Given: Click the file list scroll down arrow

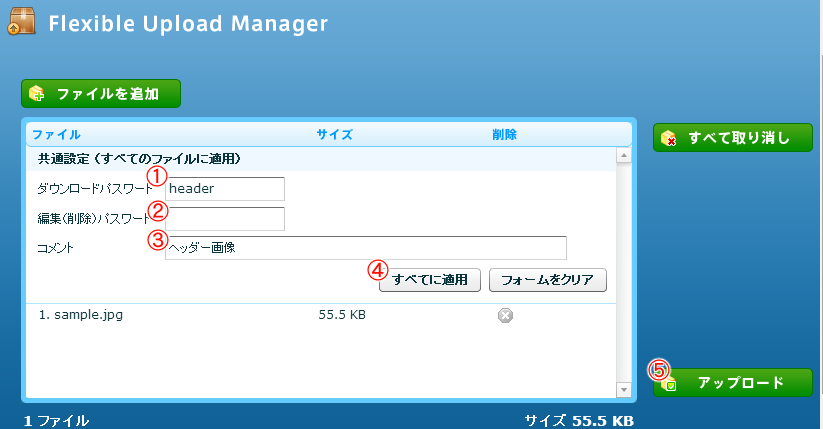Looking at the screenshot, I should tap(624, 390).
